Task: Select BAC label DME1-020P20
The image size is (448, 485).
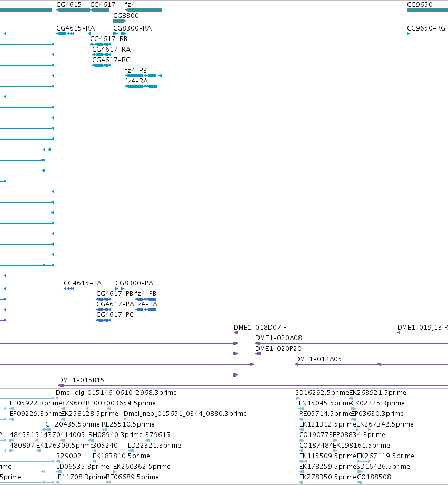Action: (x=278, y=349)
